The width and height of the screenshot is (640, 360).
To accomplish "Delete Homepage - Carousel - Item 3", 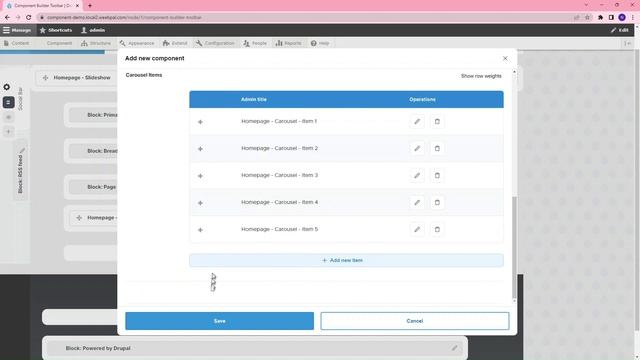I will coord(437,175).
